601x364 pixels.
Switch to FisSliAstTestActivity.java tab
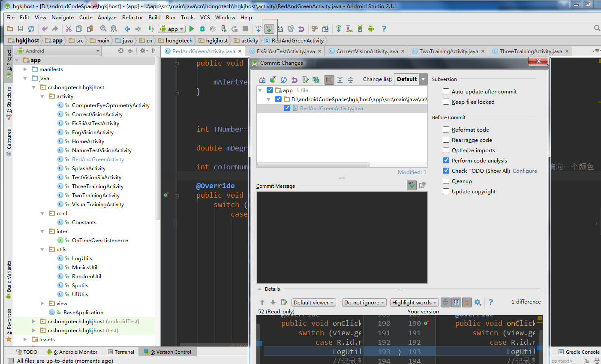[285, 51]
